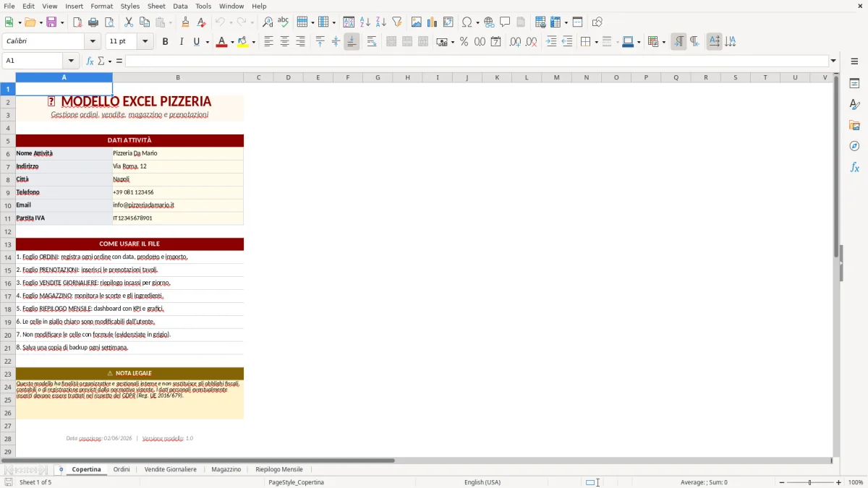868x488 pixels.
Task: Sort descending Z to A
Action: pyautogui.click(x=381, y=22)
